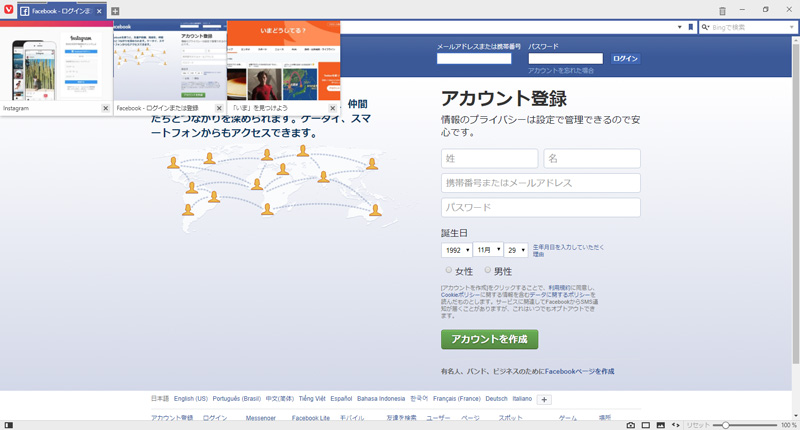The width and height of the screenshot is (800, 430).
Task: Select 男性 radio button
Action: click(488, 270)
